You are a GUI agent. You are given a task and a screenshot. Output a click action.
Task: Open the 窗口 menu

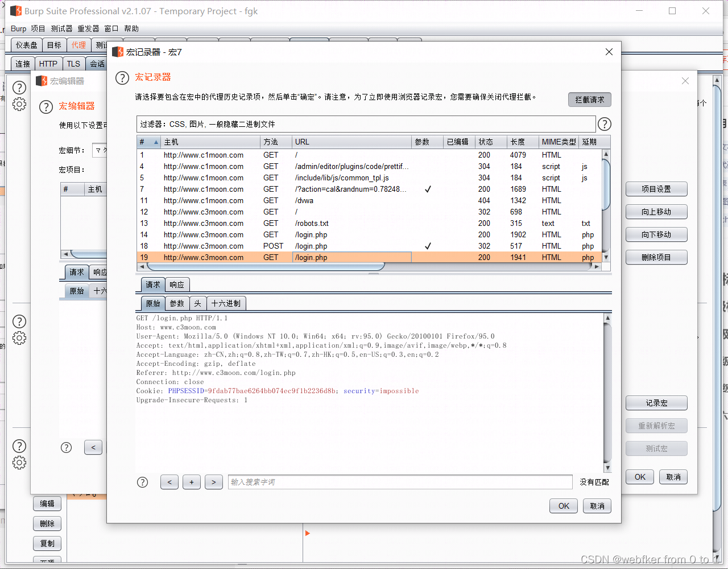point(111,28)
